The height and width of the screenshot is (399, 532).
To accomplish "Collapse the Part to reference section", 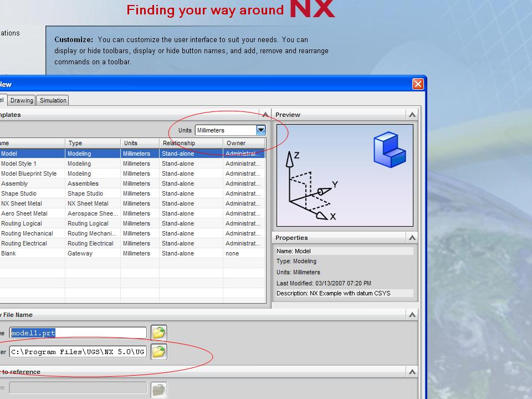I will click(412, 372).
